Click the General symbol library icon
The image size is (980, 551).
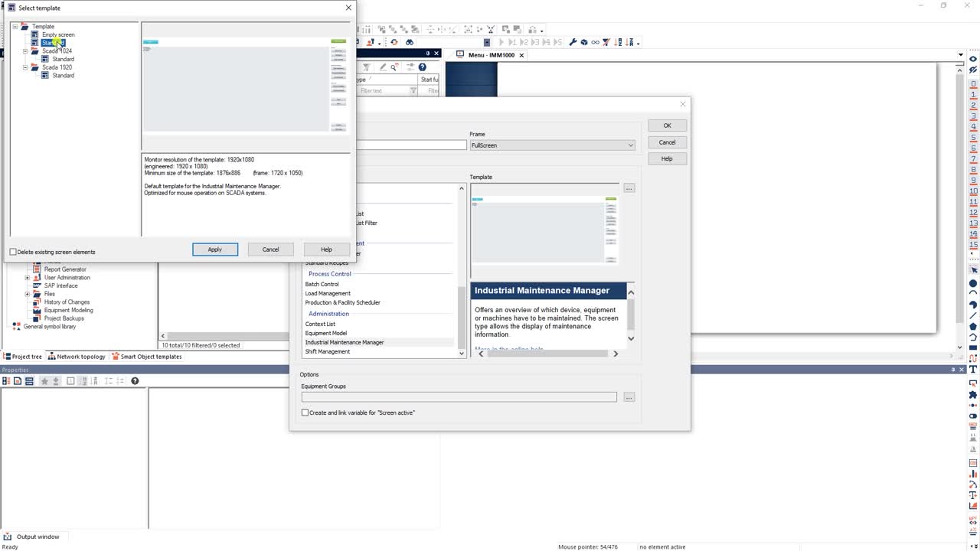16,326
